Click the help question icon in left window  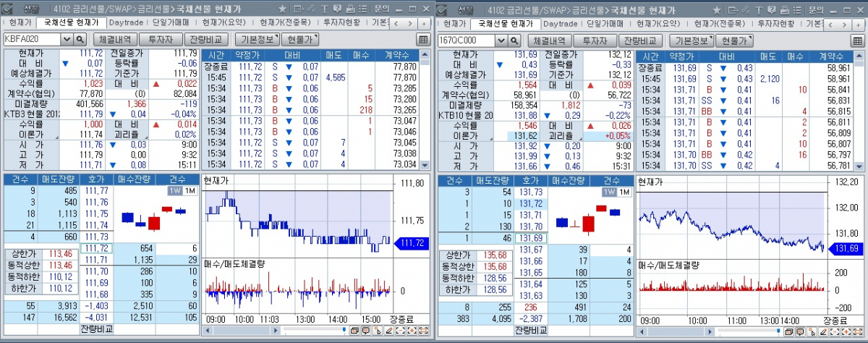337,9
